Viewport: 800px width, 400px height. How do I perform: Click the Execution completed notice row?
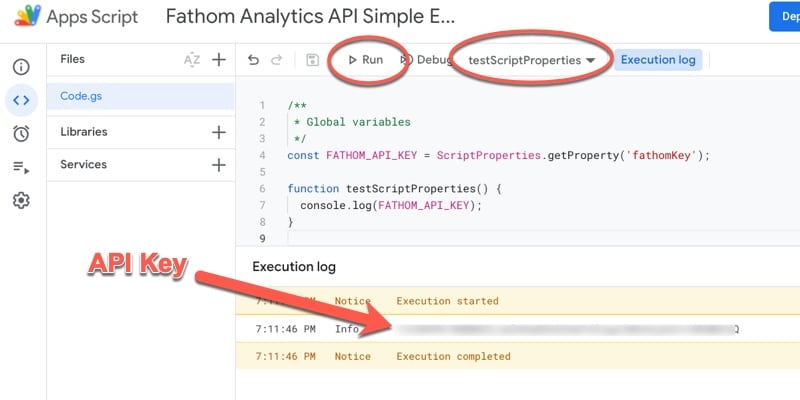(518, 356)
